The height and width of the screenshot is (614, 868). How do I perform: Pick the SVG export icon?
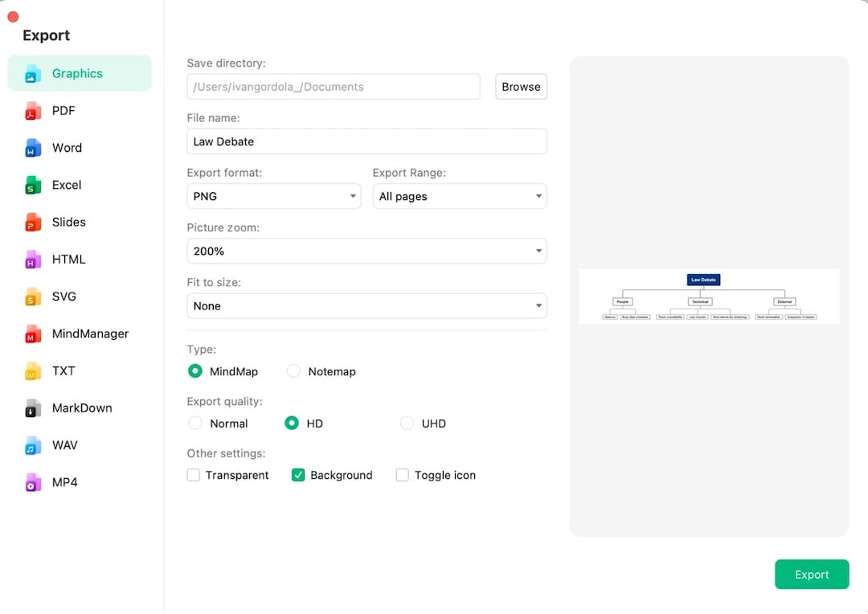tap(33, 297)
